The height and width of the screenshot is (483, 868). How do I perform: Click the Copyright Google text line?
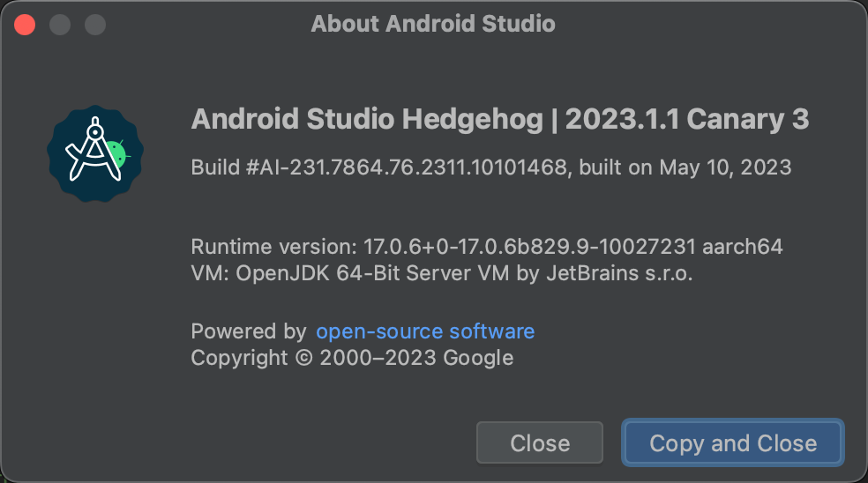point(352,358)
